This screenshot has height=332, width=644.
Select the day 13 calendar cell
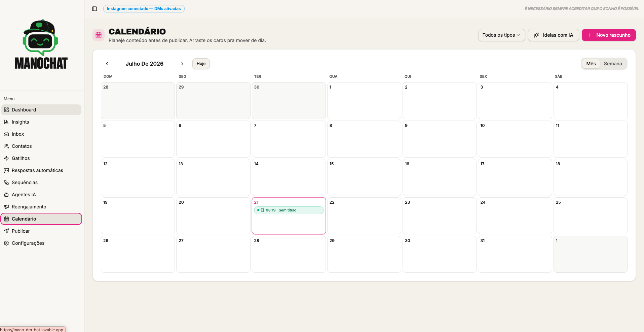(213, 177)
